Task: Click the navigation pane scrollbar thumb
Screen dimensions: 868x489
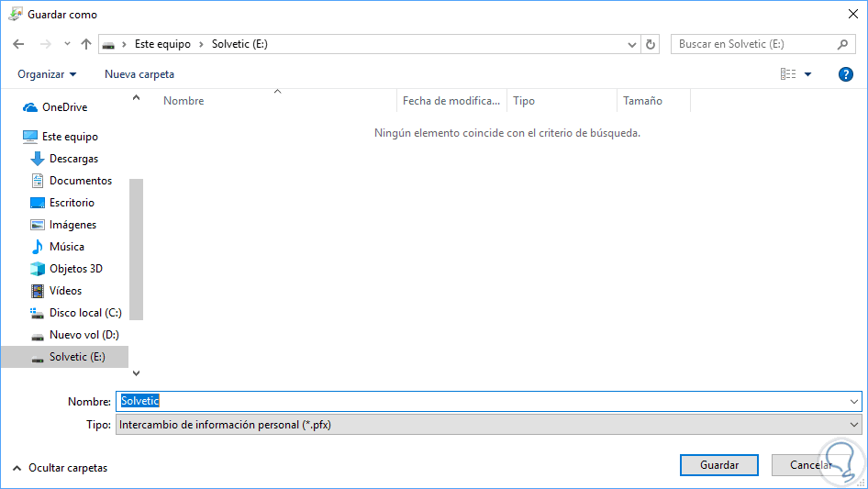Action: (136, 250)
